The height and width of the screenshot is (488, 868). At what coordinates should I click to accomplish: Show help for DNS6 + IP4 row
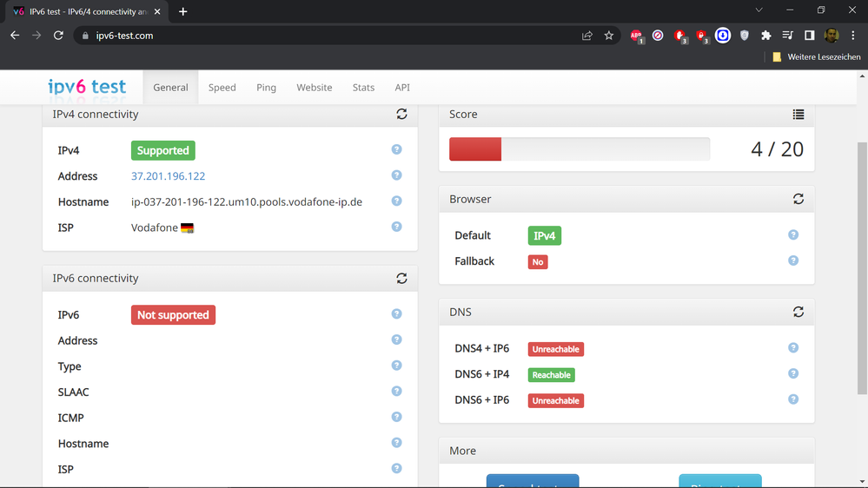coord(792,373)
